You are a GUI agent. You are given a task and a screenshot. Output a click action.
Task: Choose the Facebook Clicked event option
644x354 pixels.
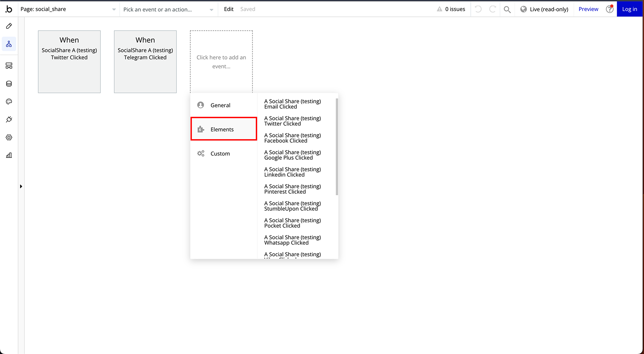coord(292,138)
